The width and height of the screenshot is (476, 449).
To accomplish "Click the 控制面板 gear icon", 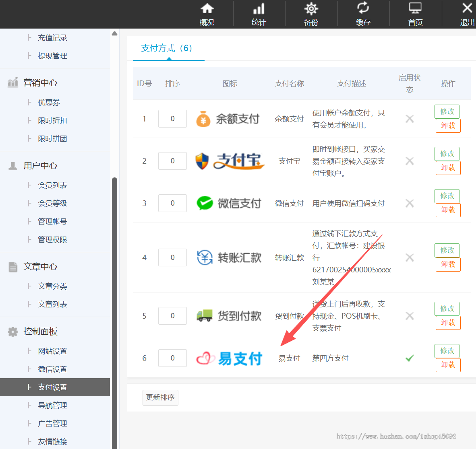I will coord(13,332).
